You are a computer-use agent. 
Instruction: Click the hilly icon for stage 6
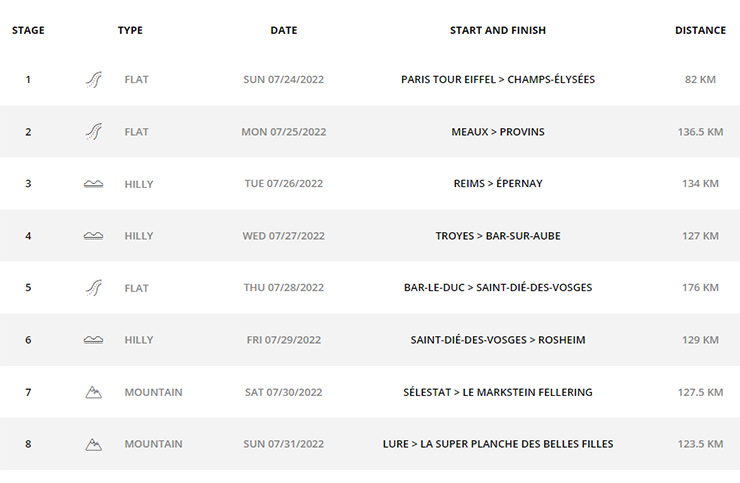click(93, 339)
